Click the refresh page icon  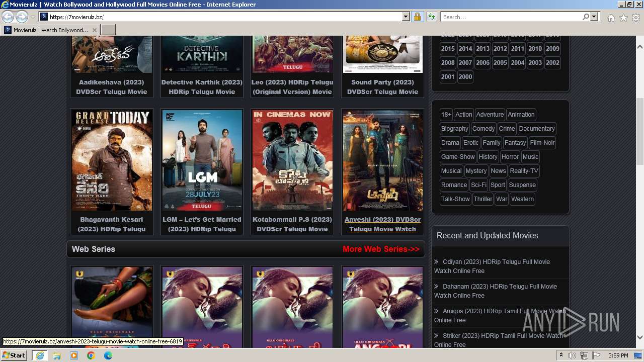(x=431, y=17)
